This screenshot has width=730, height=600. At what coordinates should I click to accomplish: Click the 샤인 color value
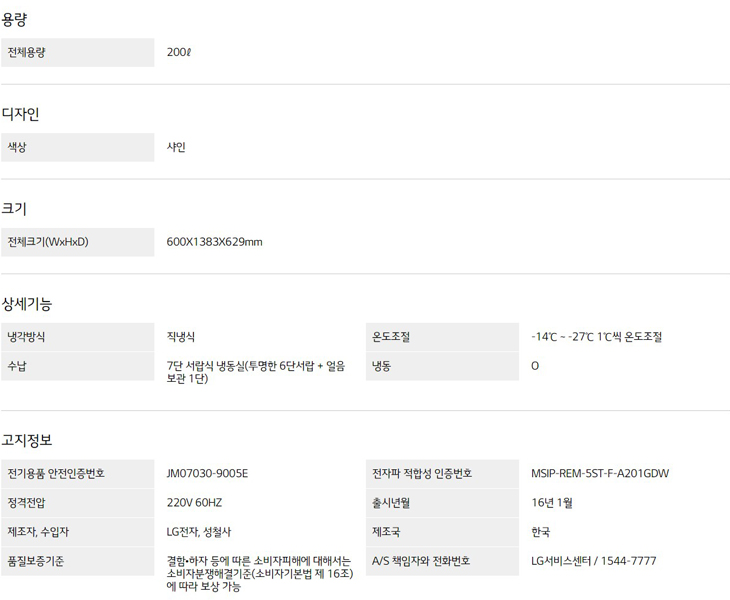point(176,147)
